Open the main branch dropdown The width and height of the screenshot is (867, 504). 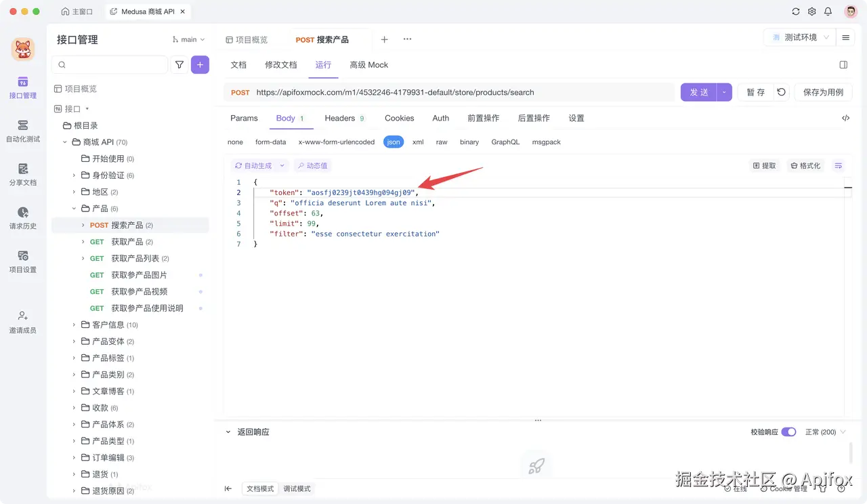188,39
